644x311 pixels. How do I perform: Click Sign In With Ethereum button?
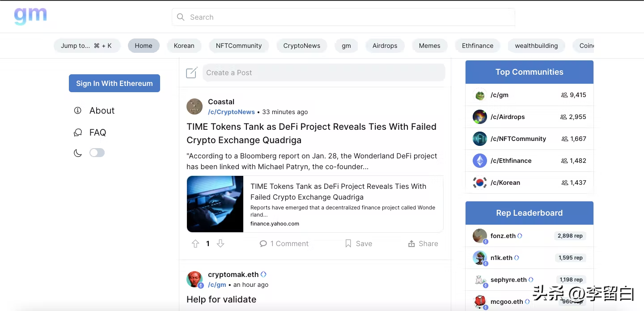[114, 83]
